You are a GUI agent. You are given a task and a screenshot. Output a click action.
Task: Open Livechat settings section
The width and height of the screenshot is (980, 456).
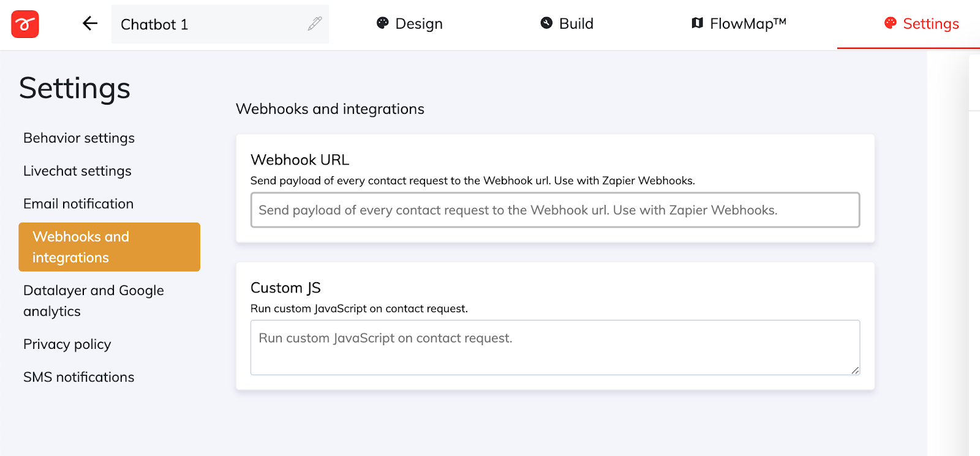77,171
